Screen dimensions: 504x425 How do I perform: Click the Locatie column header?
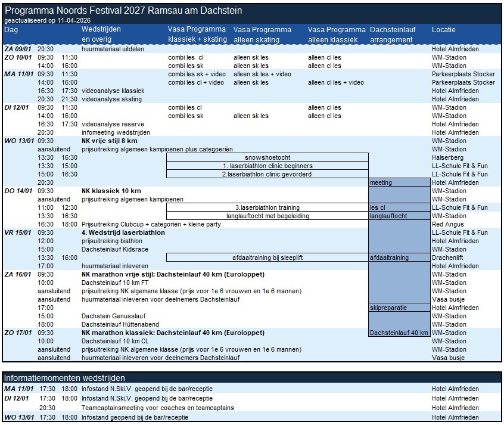(x=444, y=29)
